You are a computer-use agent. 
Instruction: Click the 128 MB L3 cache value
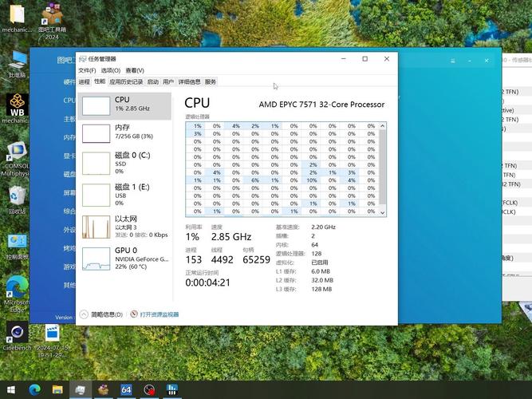[321, 290]
